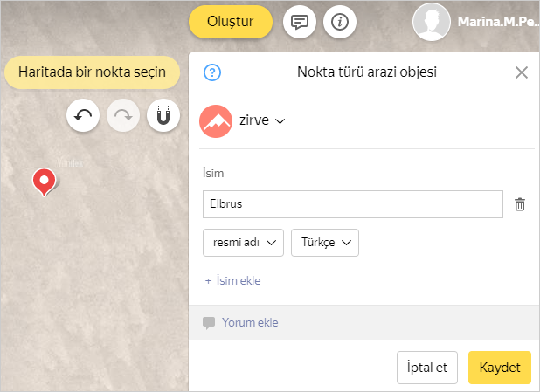Delete the name using trash icon
This screenshot has height=392, width=540.
[520, 204]
